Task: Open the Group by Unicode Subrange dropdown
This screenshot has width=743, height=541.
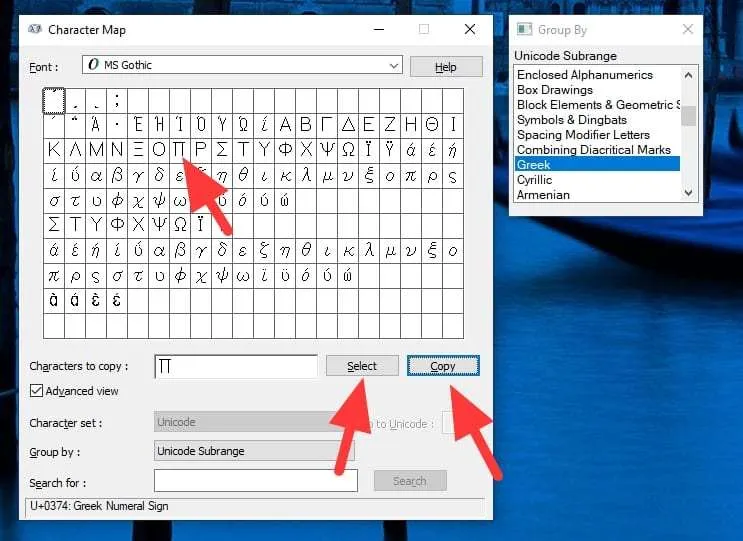Action: (x=254, y=451)
